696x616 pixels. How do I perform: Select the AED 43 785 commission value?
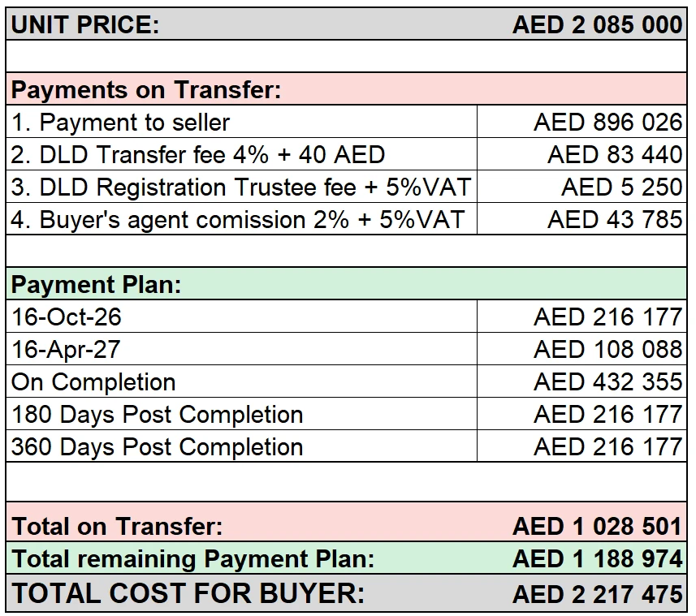click(615, 219)
